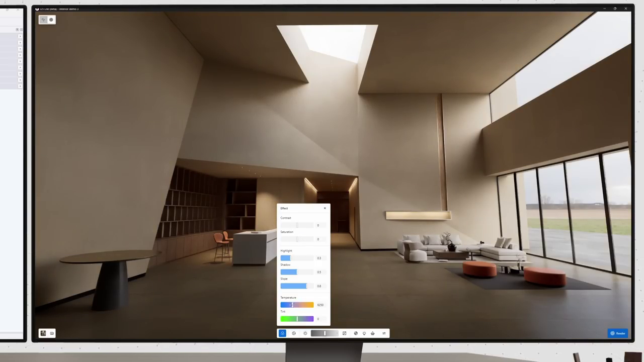Click the Temperature value field showing 6250
Viewport: 644px width, 362px height.
pyautogui.click(x=321, y=305)
